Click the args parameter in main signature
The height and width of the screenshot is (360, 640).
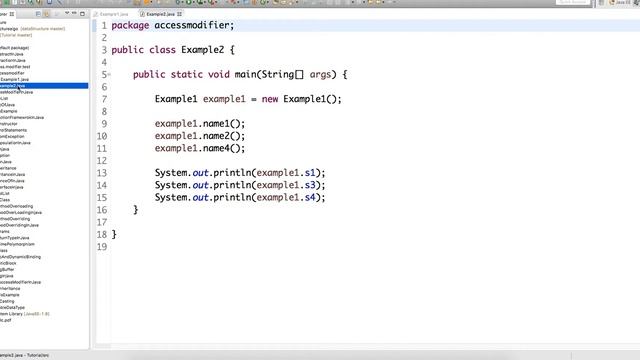click(320, 75)
